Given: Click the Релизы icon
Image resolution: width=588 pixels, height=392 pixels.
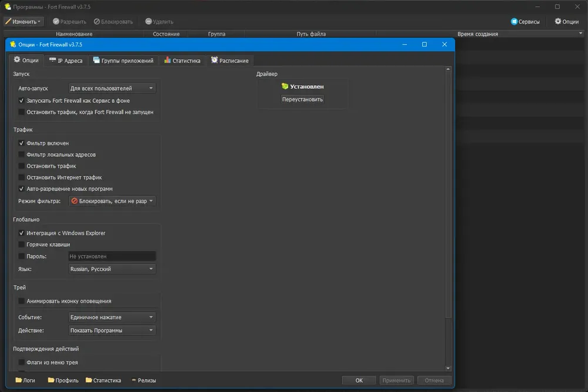Looking at the screenshot, I should click(134, 380).
